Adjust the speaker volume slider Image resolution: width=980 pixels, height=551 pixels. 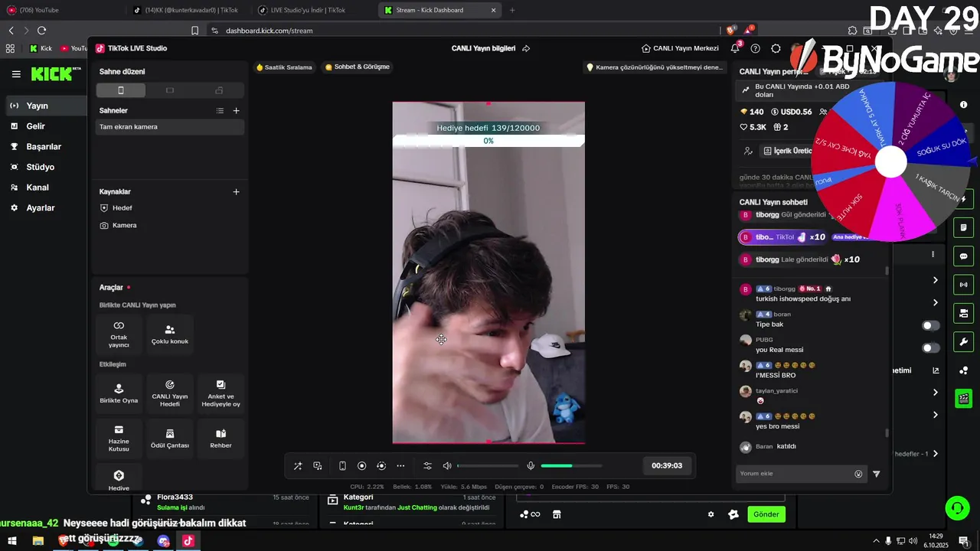488,466
